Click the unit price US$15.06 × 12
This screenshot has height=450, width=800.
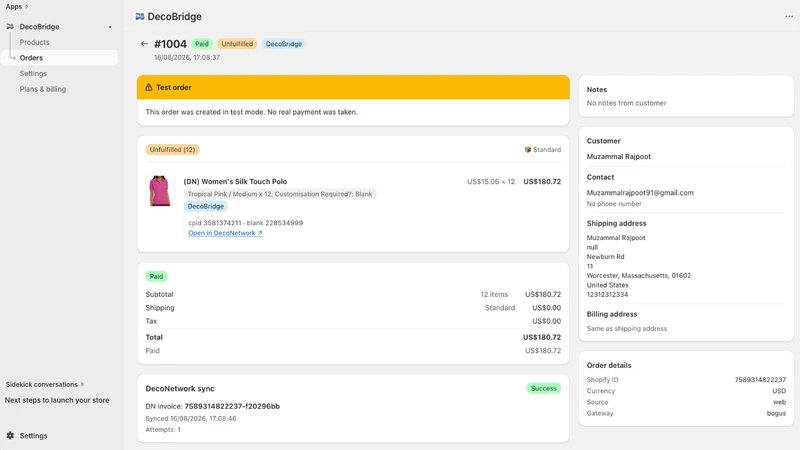(x=491, y=181)
